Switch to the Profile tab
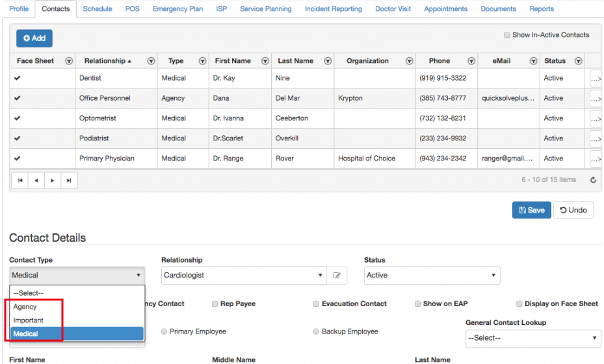This screenshot has width=604, height=364. [x=19, y=8]
